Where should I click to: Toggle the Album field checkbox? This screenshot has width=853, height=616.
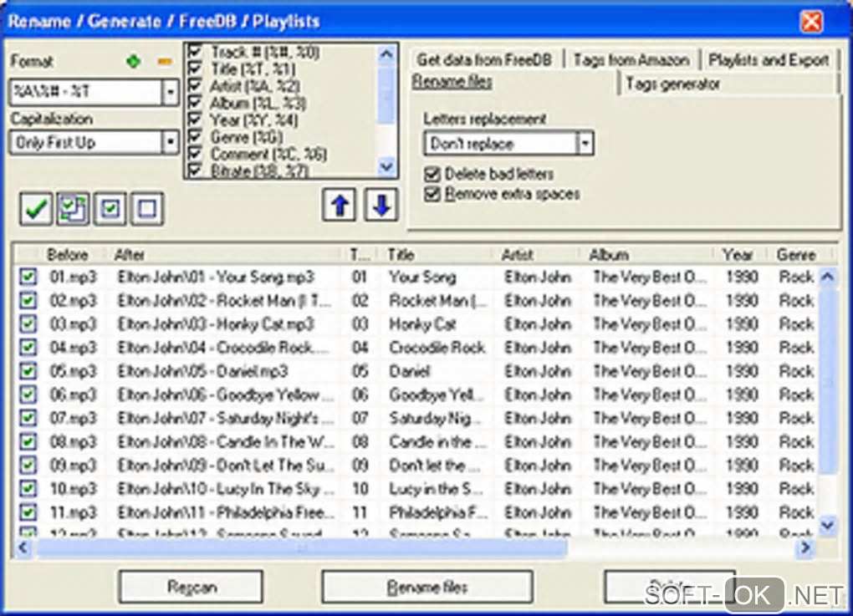click(x=196, y=103)
